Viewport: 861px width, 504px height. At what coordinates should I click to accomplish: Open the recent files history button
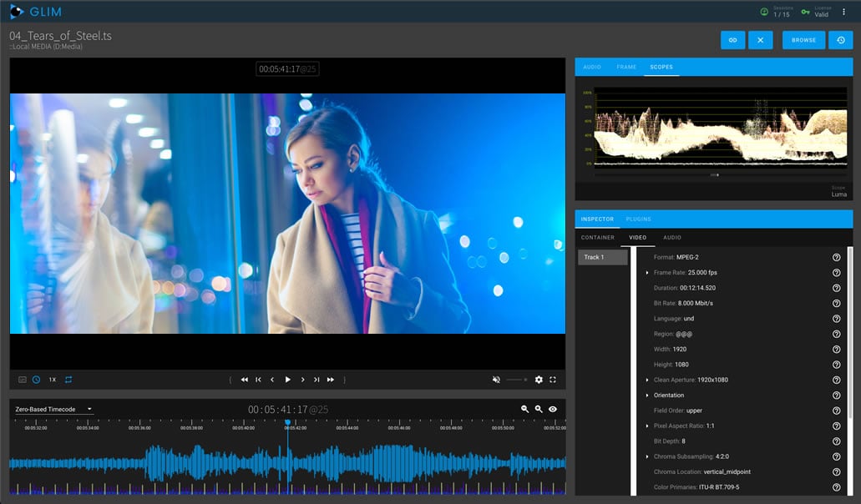click(x=841, y=40)
